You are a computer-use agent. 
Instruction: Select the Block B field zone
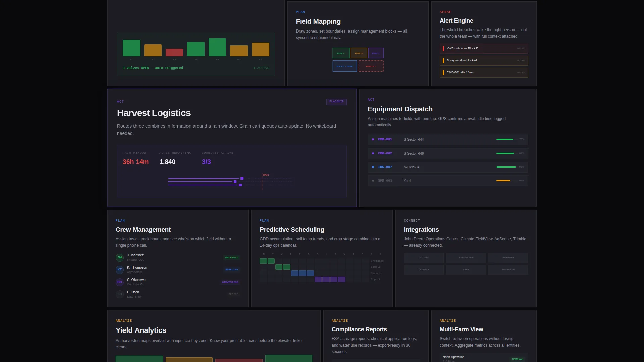pyautogui.click(x=359, y=53)
